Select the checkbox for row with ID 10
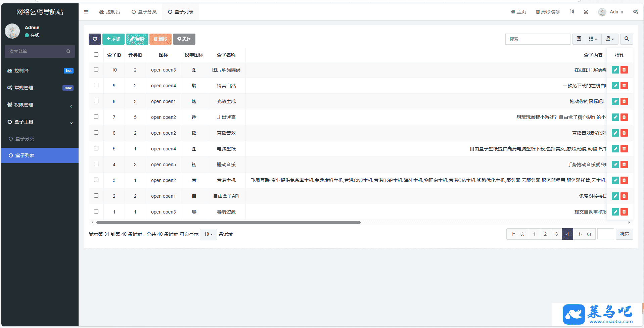644x328 pixels. pyautogui.click(x=96, y=69)
